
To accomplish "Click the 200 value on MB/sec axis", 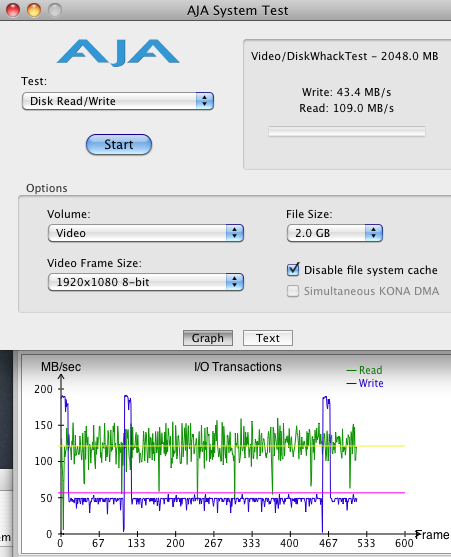I will (x=43, y=389).
